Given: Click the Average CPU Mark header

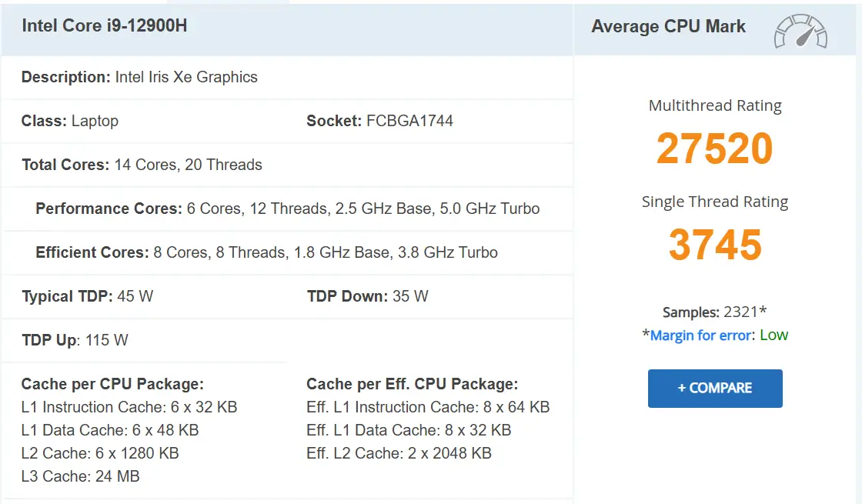Looking at the screenshot, I should [669, 26].
